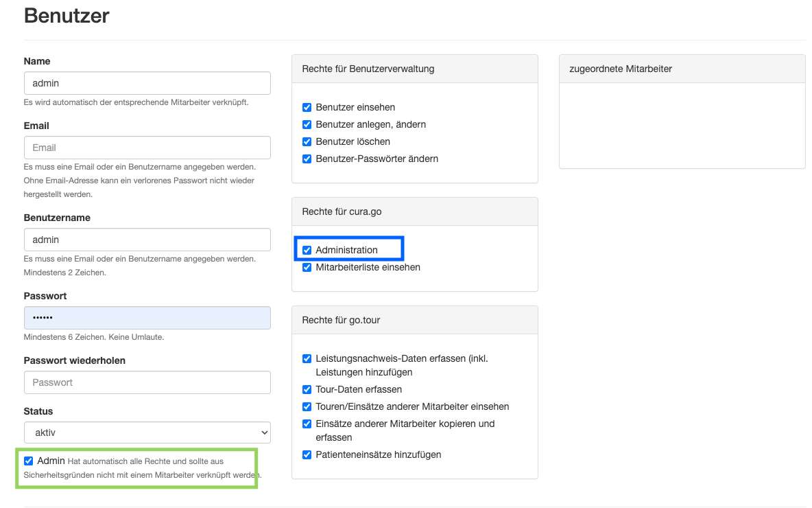Click the 'Mitarbeiterliste einsehen' label text
The width and height of the screenshot is (812, 508).
[x=368, y=267]
